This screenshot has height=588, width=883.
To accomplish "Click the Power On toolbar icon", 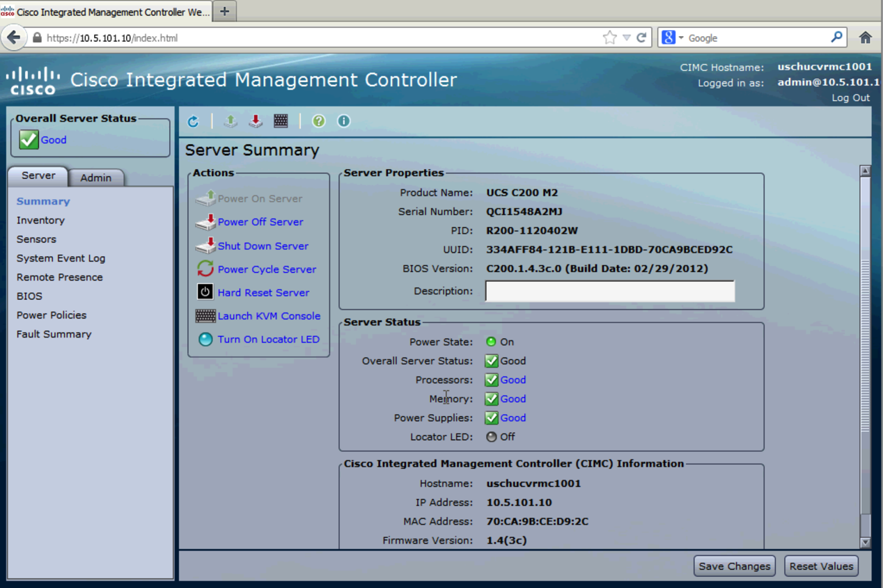I will (x=230, y=121).
